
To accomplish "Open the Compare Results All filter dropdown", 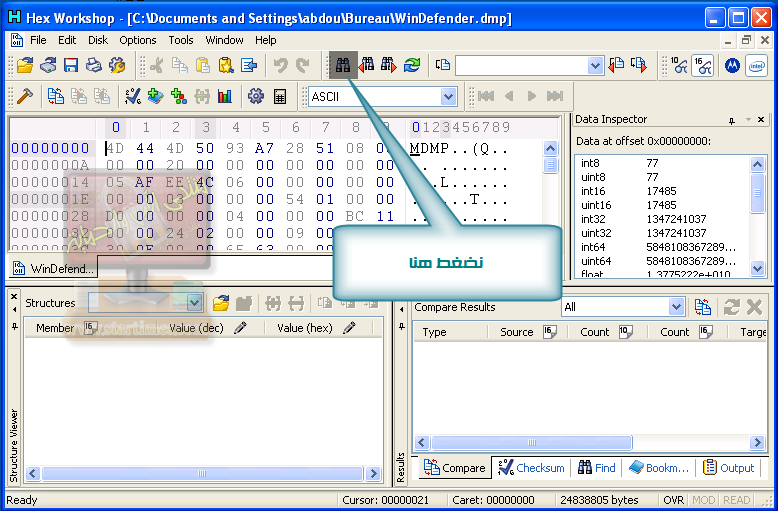I will coord(676,307).
